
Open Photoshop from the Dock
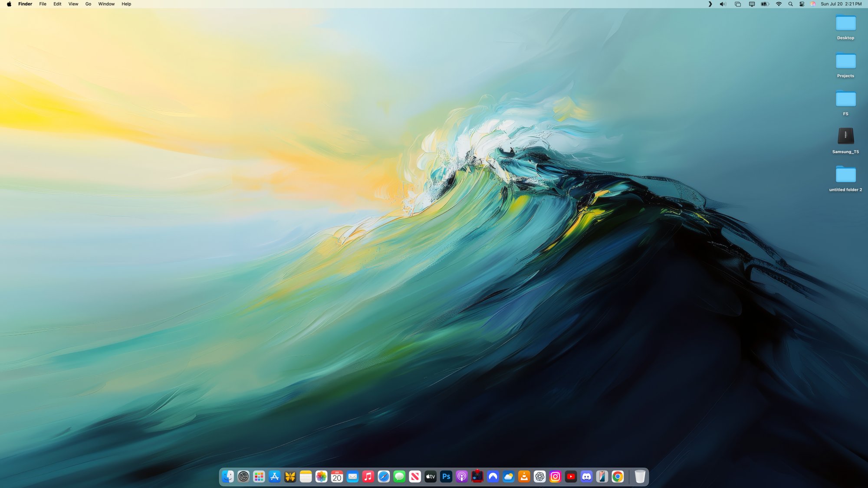point(446,477)
